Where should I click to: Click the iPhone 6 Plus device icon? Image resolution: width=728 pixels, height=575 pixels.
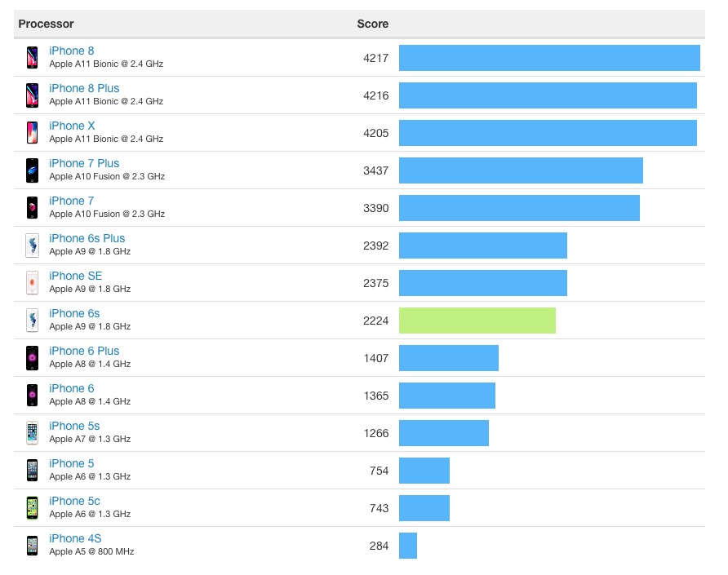pos(32,357)
